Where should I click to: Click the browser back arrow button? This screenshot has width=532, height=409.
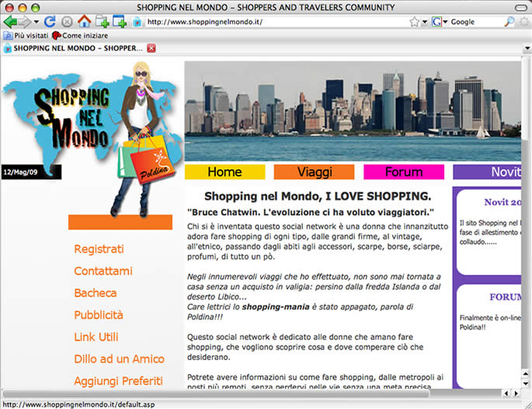(9, 22)
